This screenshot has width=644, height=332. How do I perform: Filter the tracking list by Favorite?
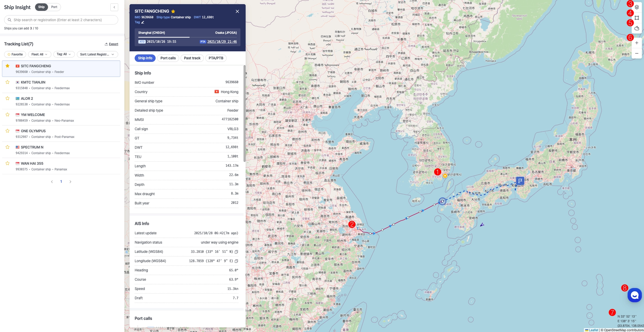[15, 54]
